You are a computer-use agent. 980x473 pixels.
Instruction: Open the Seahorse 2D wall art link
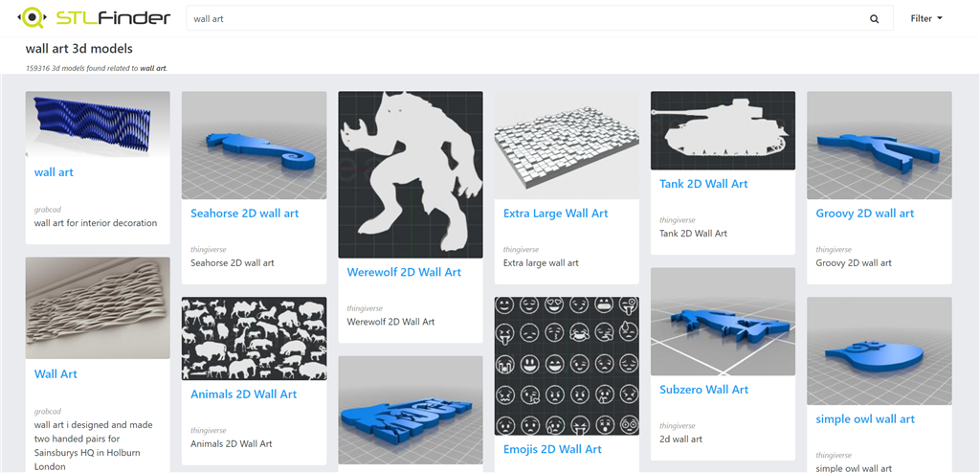(244, 214)
